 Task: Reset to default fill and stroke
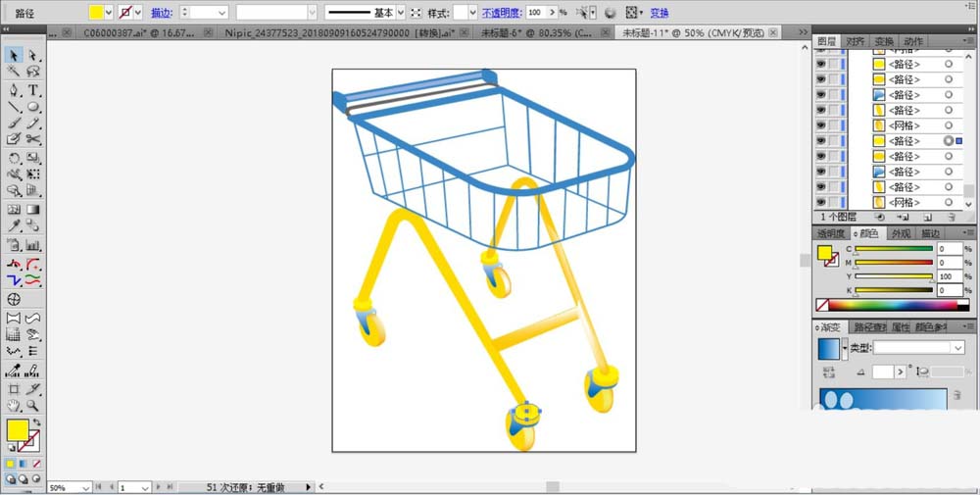[x=11, y=449]
